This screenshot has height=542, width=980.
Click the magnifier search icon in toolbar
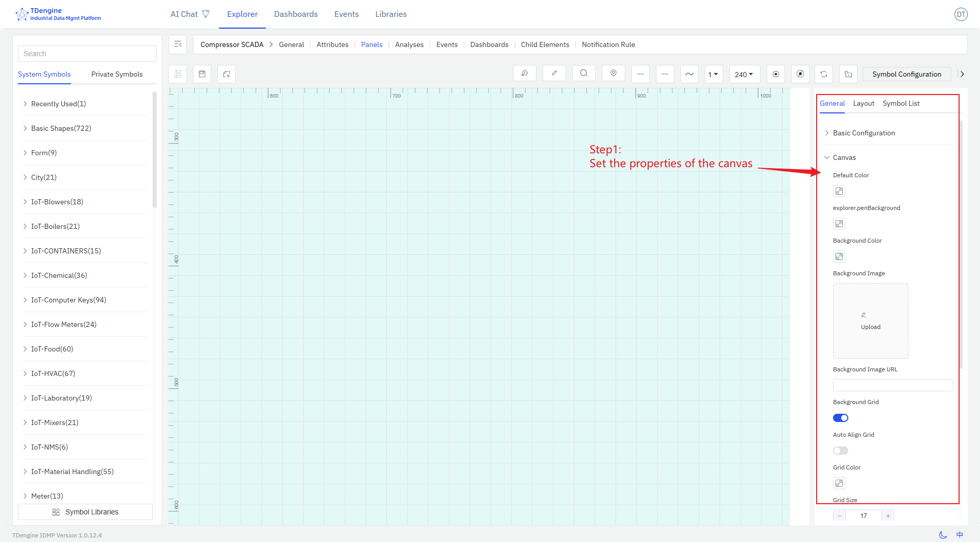pyautogui.click(x=583, y=74)
